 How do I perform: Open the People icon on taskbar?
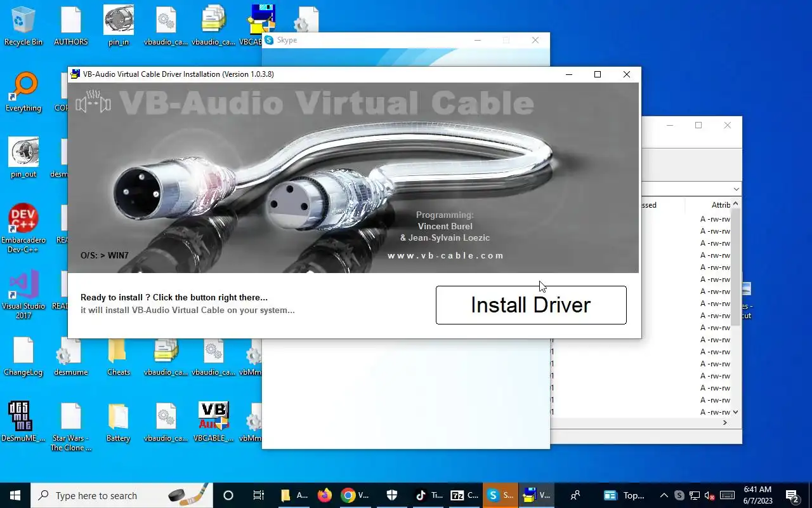[x=575, y=495]
